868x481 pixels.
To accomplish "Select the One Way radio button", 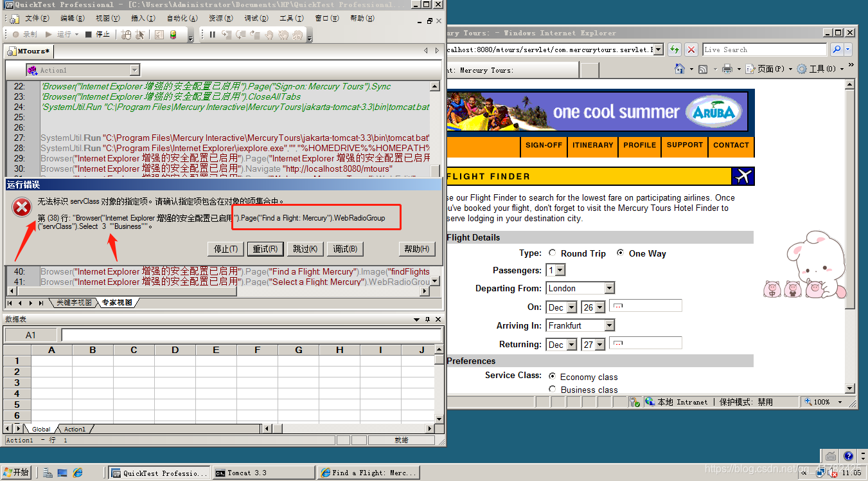I will click(620, 253).
